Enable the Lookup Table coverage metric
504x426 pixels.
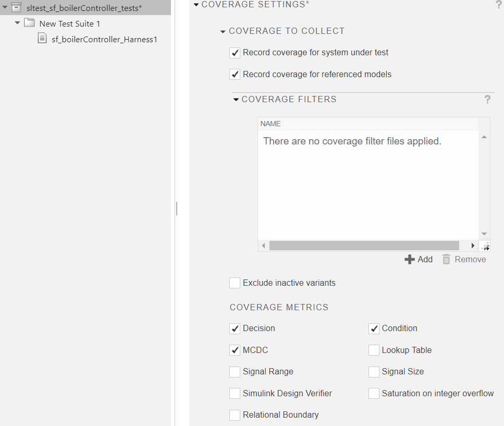[x=374, y=350]
